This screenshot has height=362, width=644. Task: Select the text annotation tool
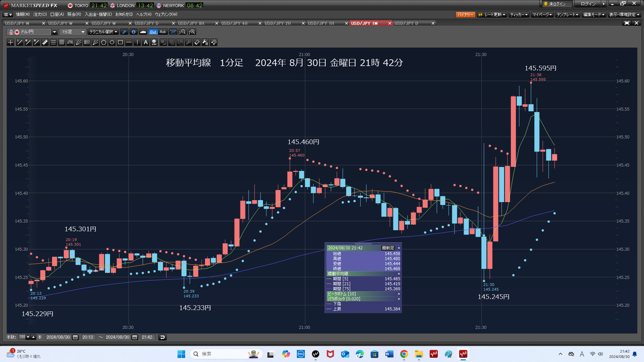pos(146,42)
